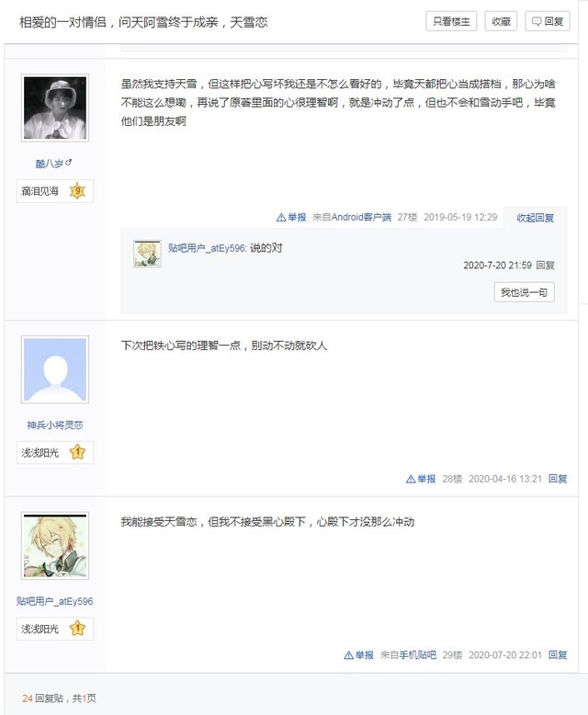Open the 手机贴吧 link on floor 29
This screenshot has width=588, height=715.
tap(418, 655)
